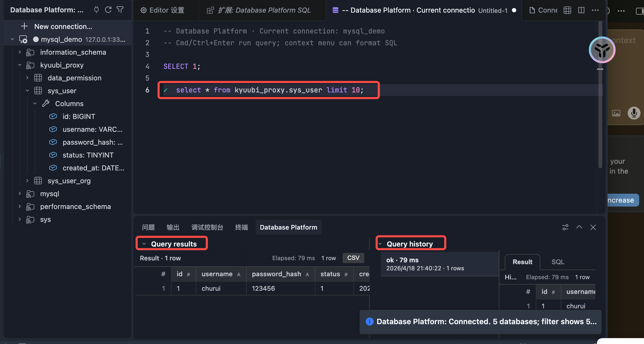
Task: Collapse the kyuubi_proxy database
Action: click(x=20, y=65)
